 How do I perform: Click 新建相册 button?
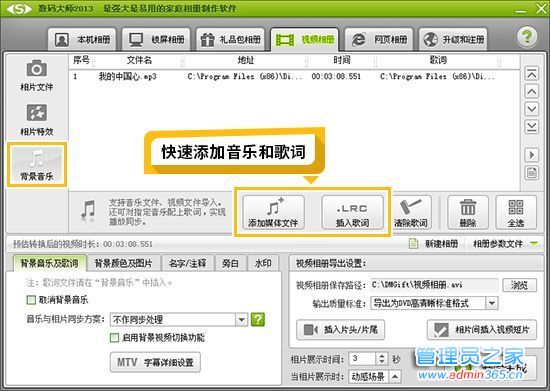tap(434, 243)
